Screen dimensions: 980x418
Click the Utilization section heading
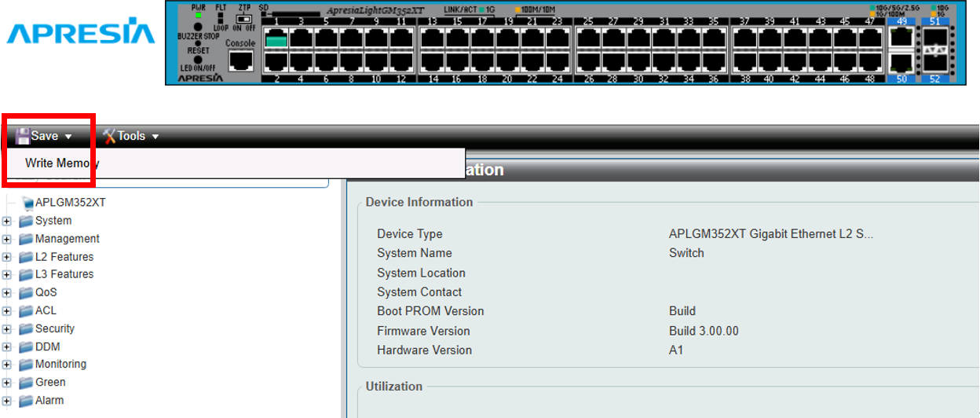pos(394,387)
